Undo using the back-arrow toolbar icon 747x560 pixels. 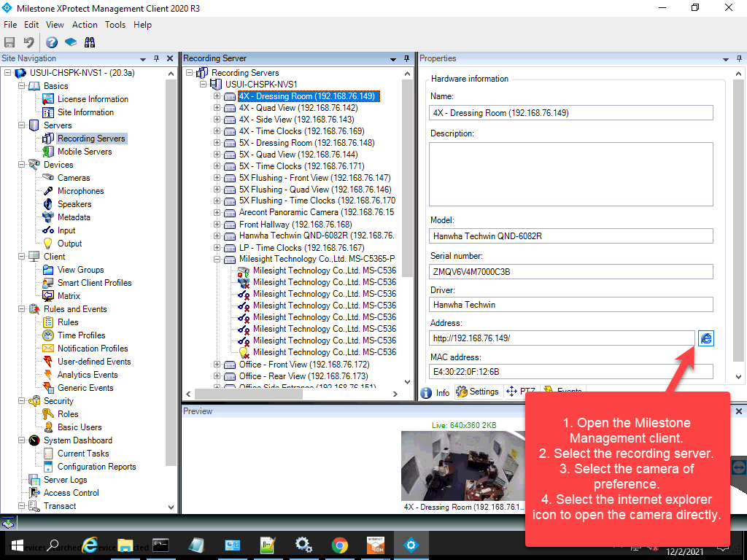tap(28, 42)
